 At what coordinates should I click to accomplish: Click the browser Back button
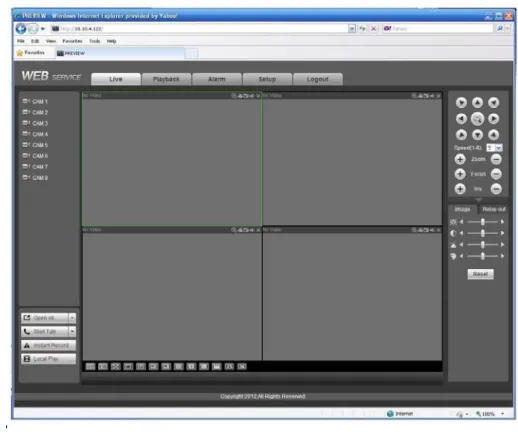21,29
